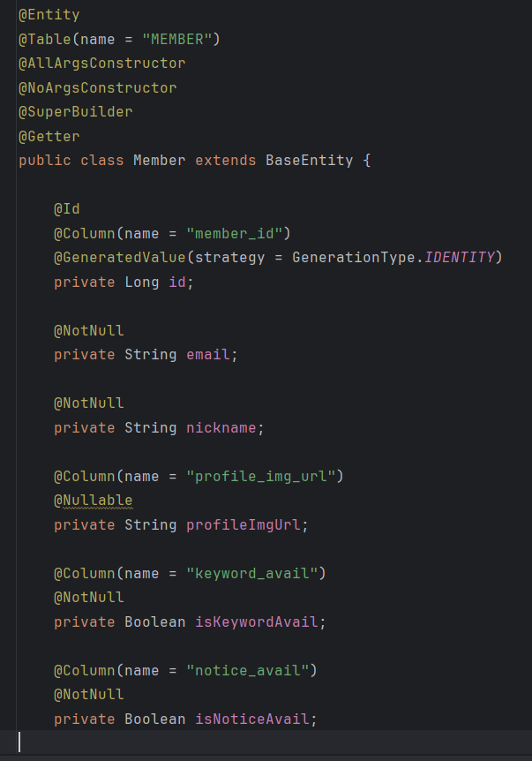Click the underlined @Nullable annotation warning

[94, 501]
